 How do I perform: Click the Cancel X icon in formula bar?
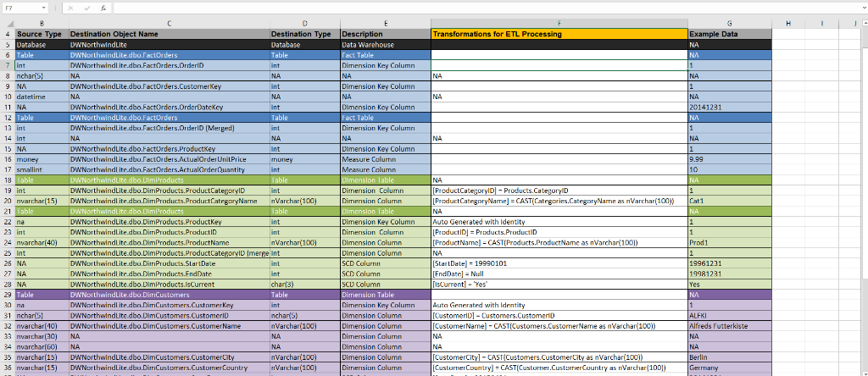pos(71,8)
